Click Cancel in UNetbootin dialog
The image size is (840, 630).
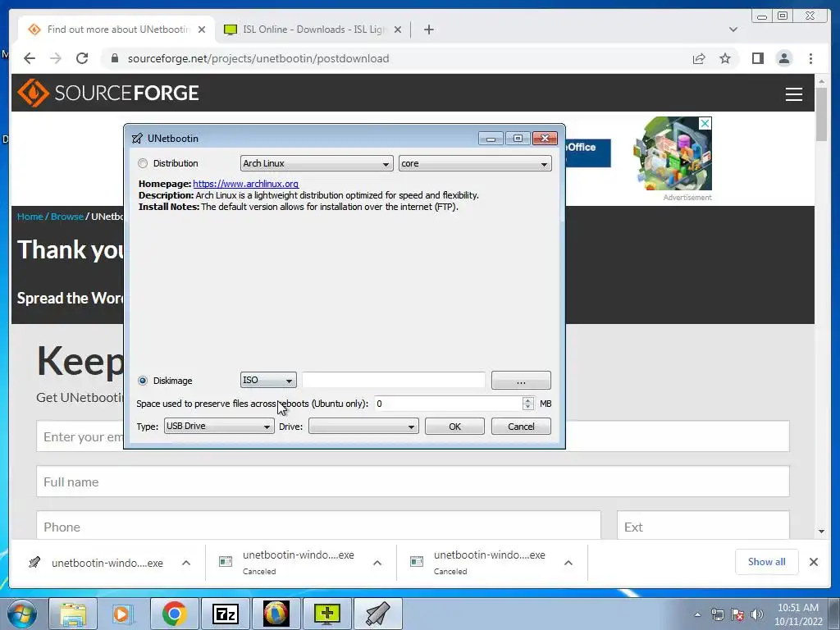click(521, 427)
